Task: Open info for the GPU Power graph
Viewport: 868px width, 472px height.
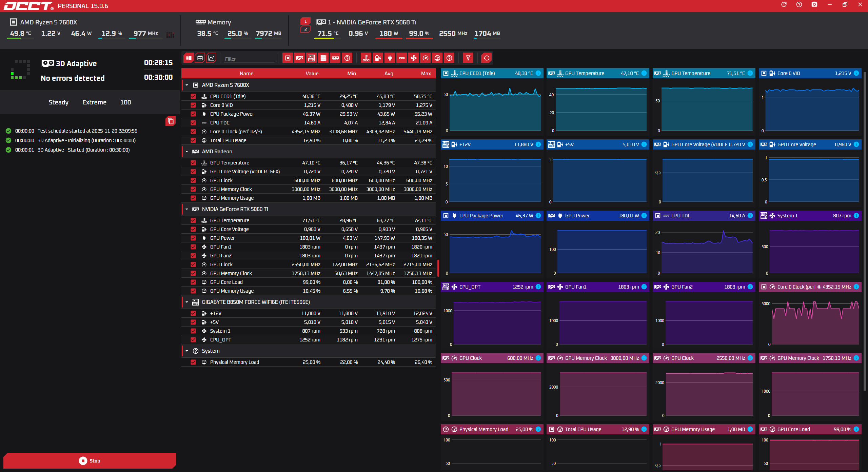Action: pos(644,216)
